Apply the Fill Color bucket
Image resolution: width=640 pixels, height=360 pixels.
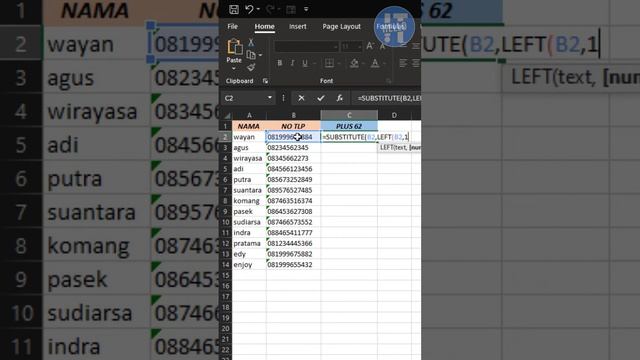[x=354, y=63]
